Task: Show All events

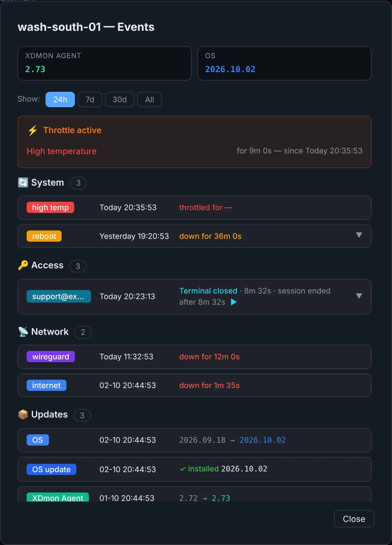Action: 149,99
